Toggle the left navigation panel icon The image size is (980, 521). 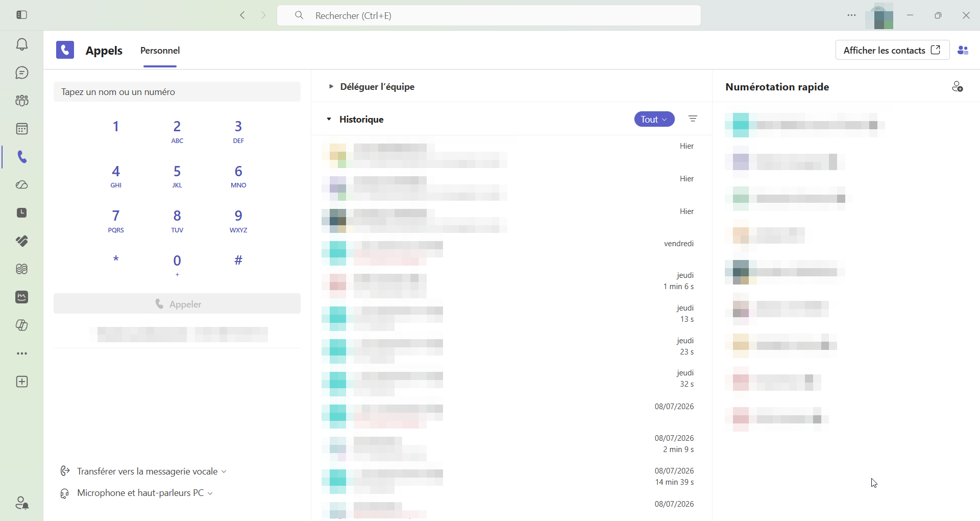[22, 15]
